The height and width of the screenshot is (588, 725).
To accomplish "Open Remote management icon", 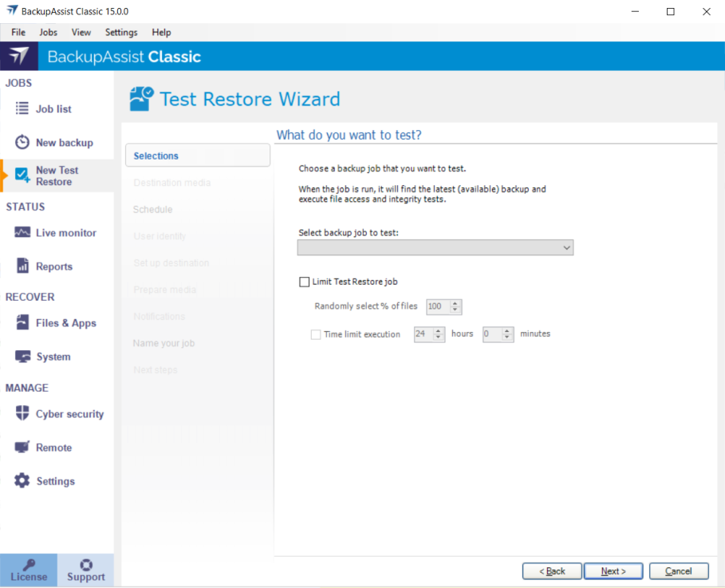I will click(x=22, y=448).
